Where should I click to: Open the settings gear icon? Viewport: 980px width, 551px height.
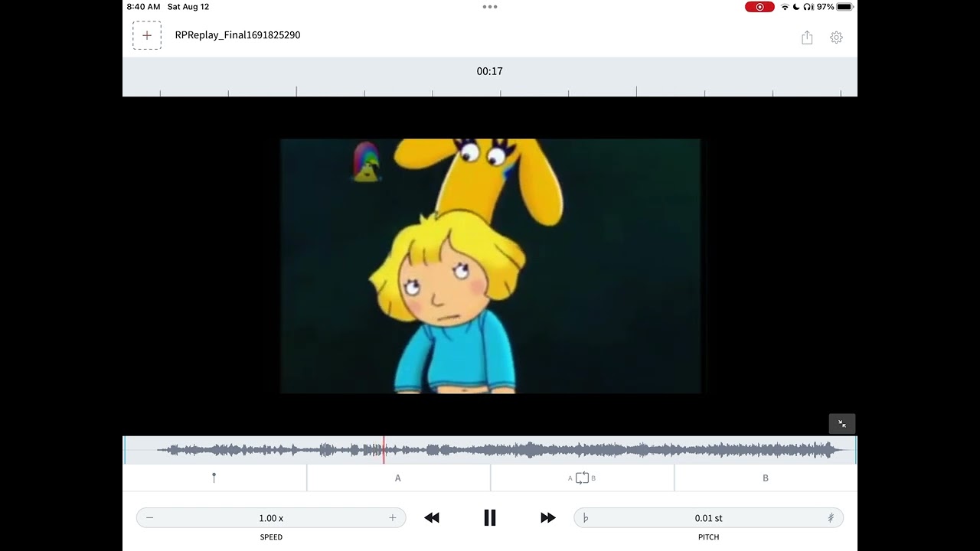coord(836,37)
